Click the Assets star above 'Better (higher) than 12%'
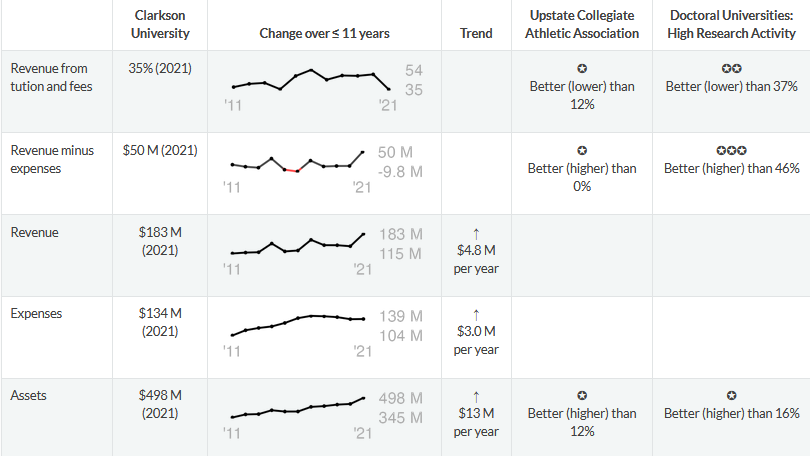 point(581,396)
